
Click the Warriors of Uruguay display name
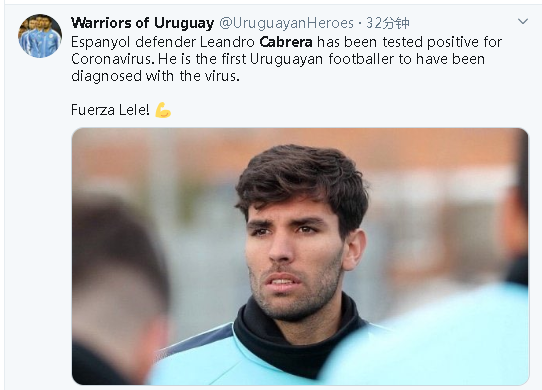[x=142, y=23]
